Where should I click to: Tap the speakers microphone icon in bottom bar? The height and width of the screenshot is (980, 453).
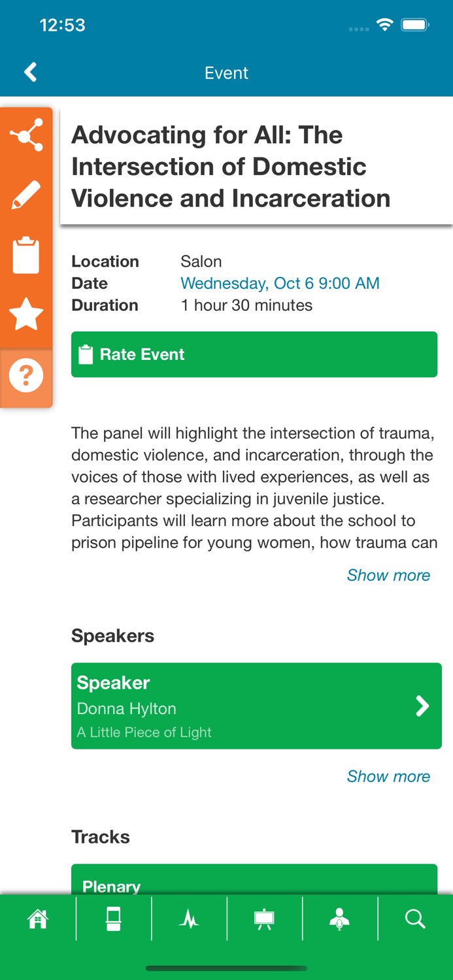click(x=339, y=919)
